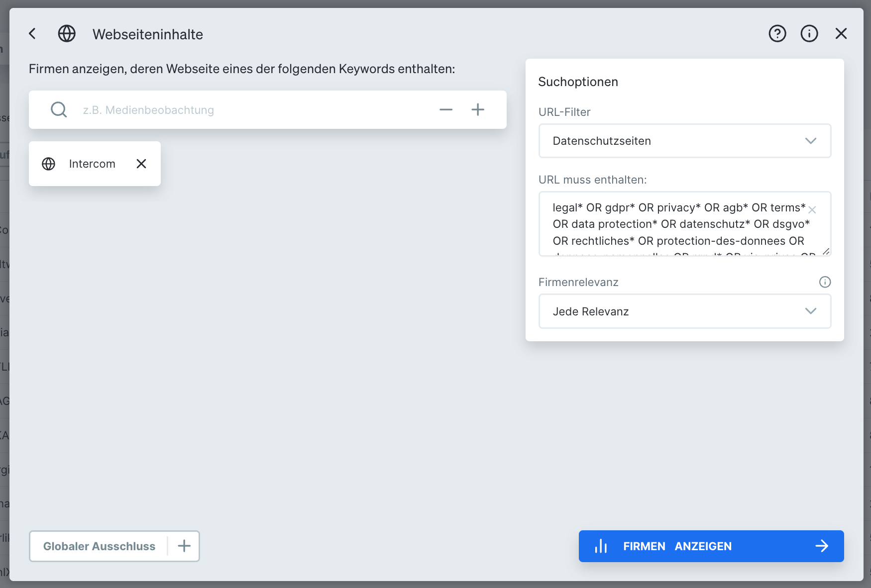Click the magnifier icon in the keyword field

[x=58, y=109]
